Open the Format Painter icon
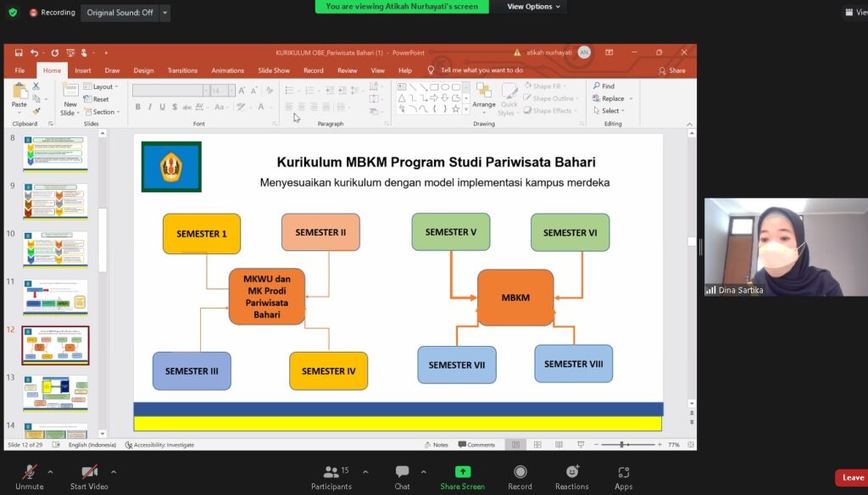Viewport: 868px width, 495px height. [x=36, y=111]
